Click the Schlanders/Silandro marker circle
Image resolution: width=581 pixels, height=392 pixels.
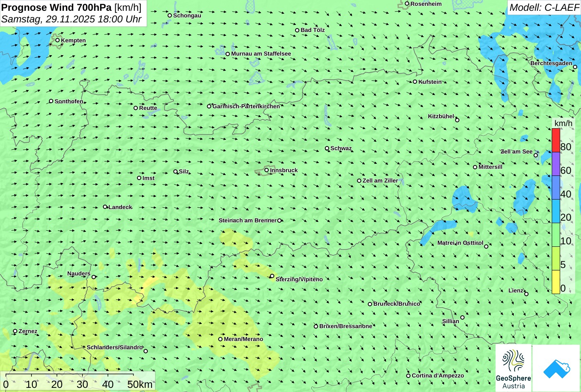coord(146,351)
